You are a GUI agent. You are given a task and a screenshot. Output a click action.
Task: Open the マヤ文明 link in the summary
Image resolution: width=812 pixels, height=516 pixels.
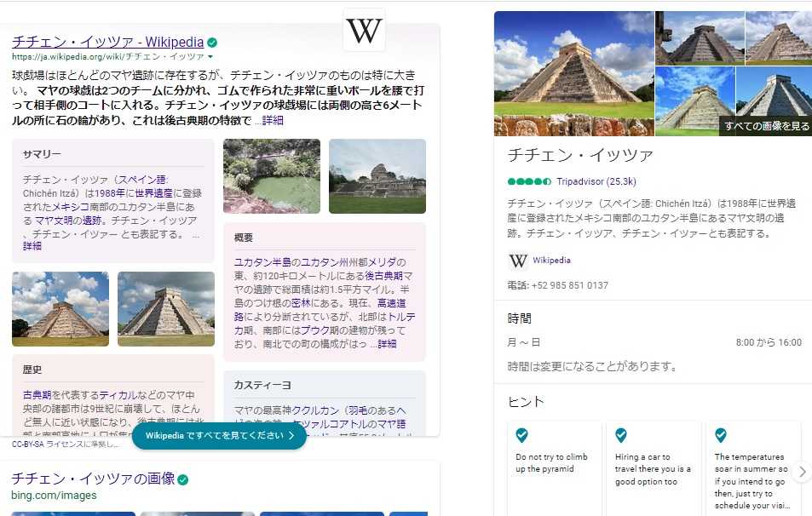[54, 221]
